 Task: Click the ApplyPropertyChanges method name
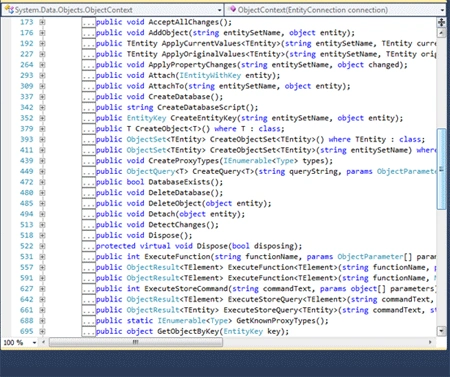(x=192, y=65)
